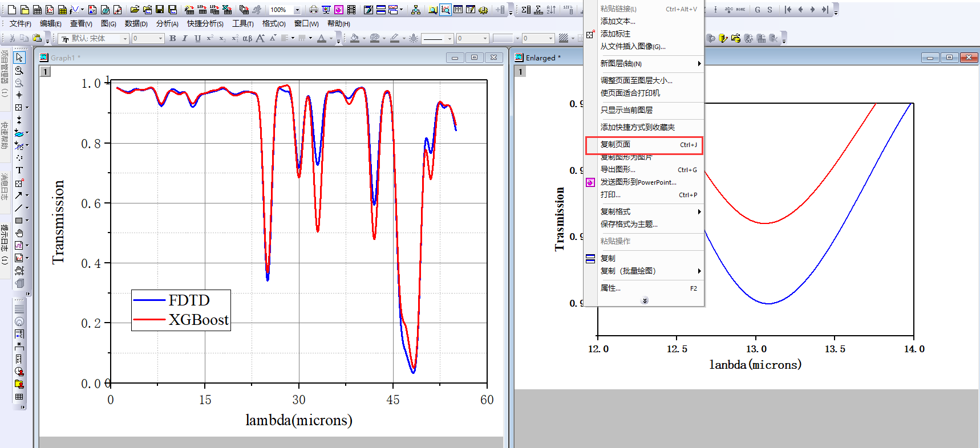Open a project with the folder icon
Image resolution: width=980 pixels, height=448 pixels.
click(135, 10)
